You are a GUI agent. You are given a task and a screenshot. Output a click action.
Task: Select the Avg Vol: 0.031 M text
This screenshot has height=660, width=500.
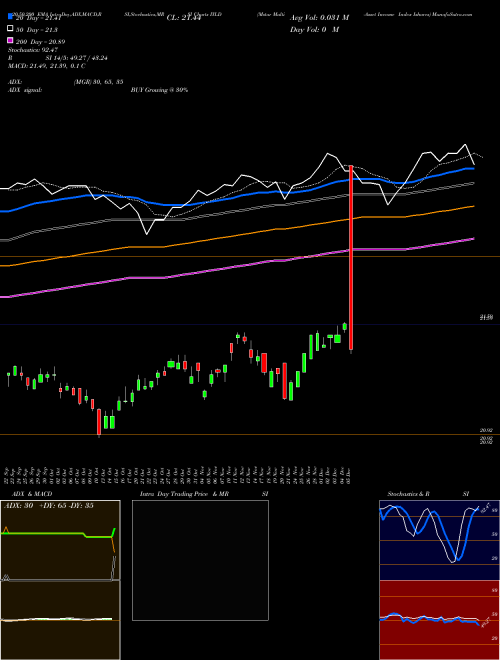coord(319,18)
